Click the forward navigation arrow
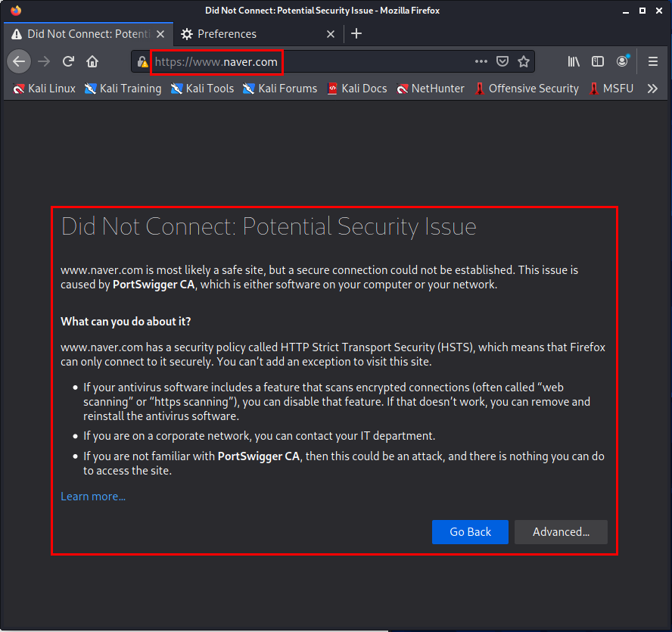Viewport: 672px width, 632px height. (44, 62)
